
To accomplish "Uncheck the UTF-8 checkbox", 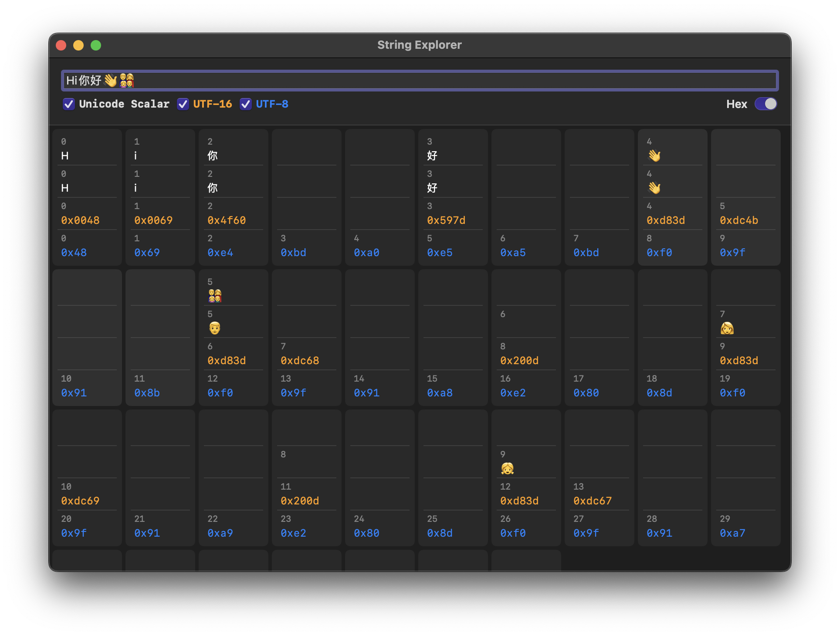I will (246, 104).
